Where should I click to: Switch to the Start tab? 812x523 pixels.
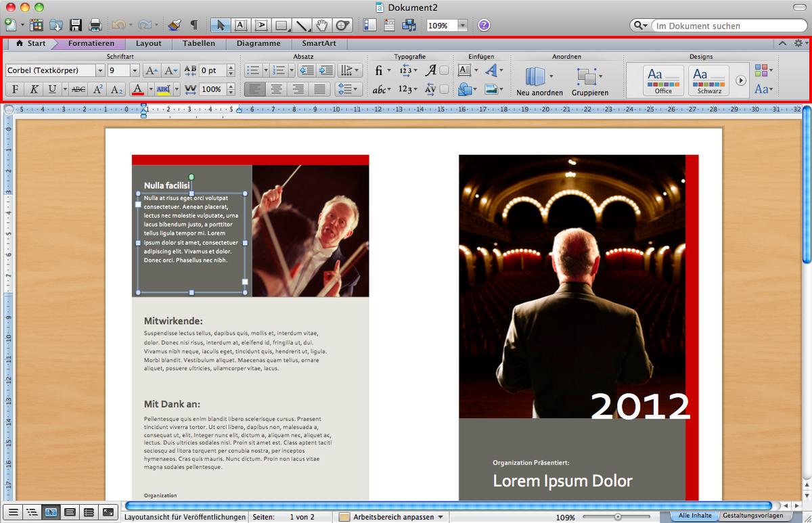click(x=30, y=43)
